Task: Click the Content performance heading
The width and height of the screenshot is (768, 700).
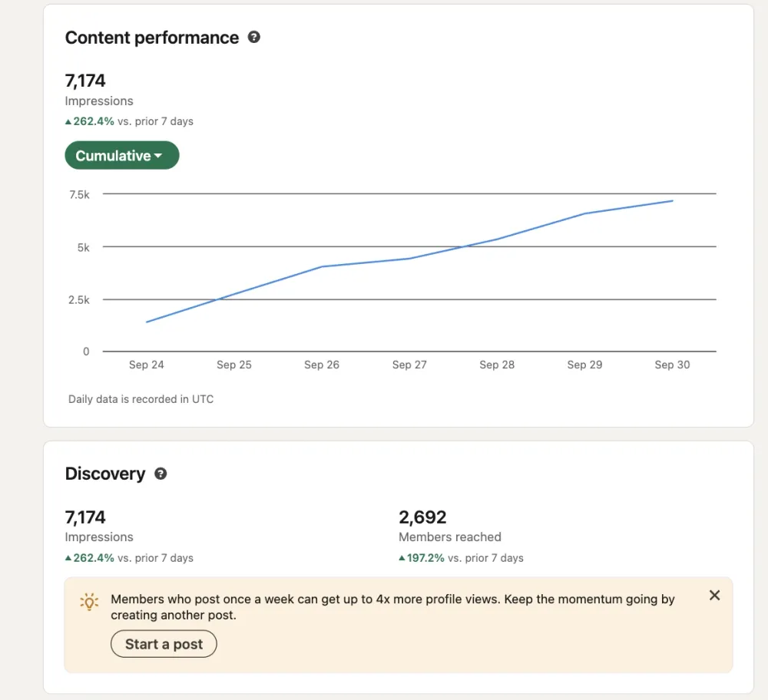Action: tap(152, 38)
